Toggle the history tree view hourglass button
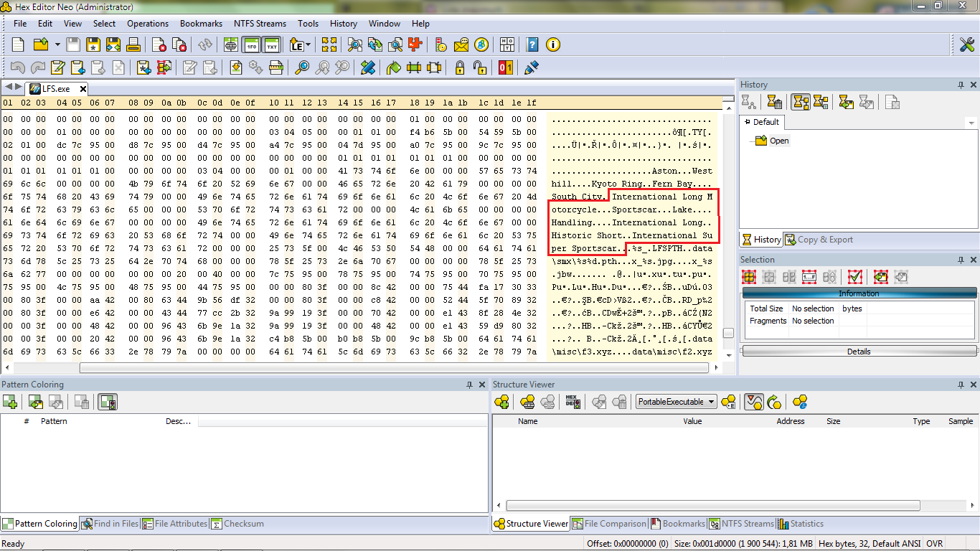The height and width of the screenshot is (551, 980). pyautogui.click(x=801, y=102)
